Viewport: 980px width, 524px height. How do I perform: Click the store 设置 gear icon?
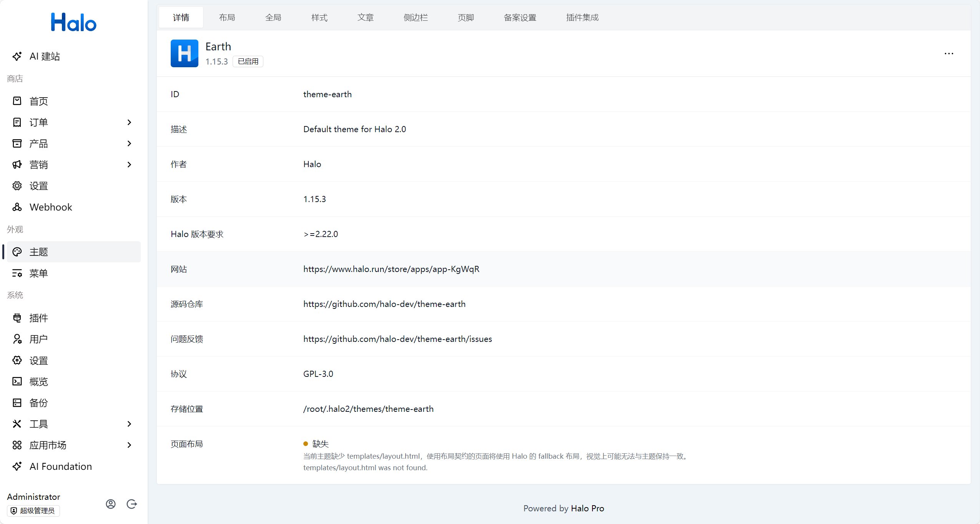point(17,186)
